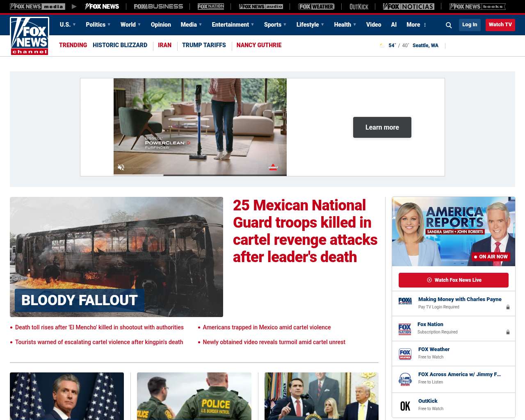Open Making Money with Charles Payne
Image resolution: width=525 pixels, height=420 pixels.
tap(460, 299)
